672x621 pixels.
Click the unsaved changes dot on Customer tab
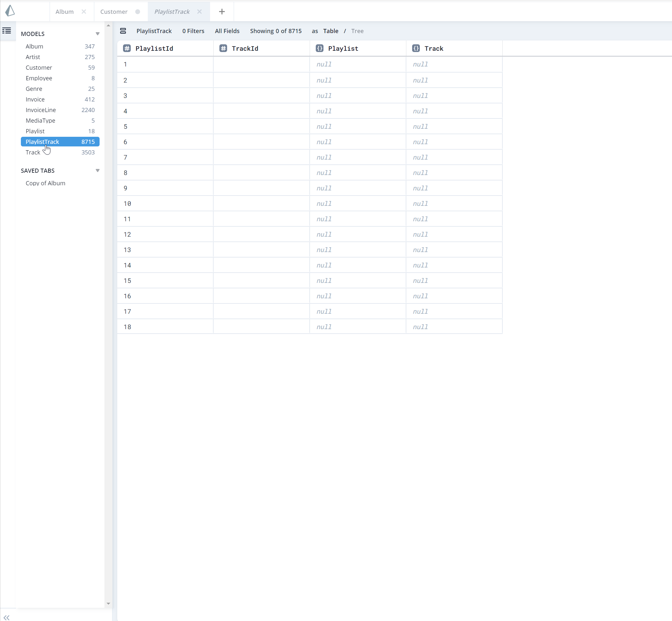[x=137, y=12]
